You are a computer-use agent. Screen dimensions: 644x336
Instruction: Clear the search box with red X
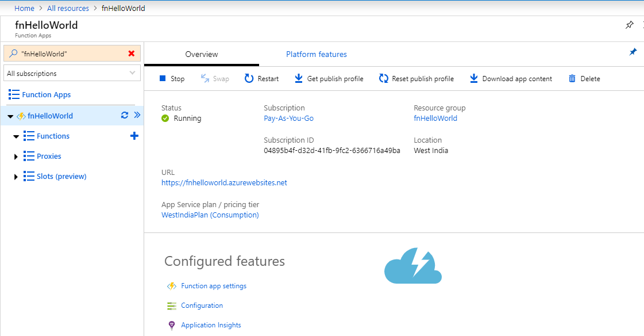point(132,54)
